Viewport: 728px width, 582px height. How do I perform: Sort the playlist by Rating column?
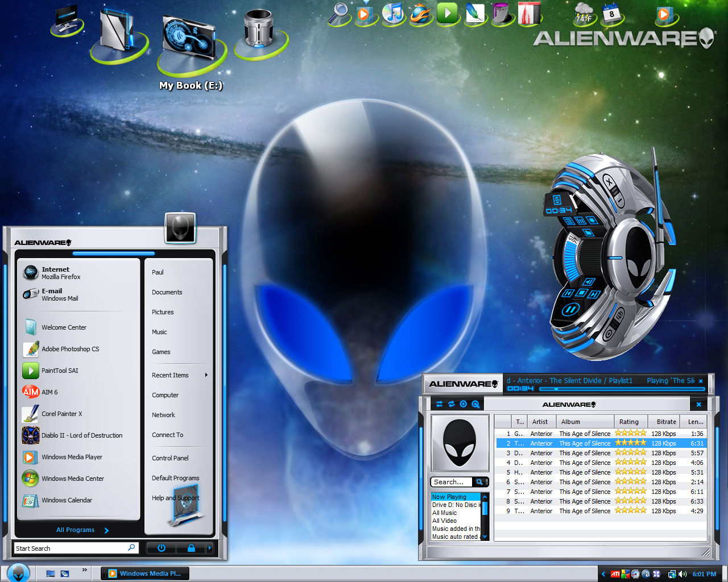(x=631, y=422)
